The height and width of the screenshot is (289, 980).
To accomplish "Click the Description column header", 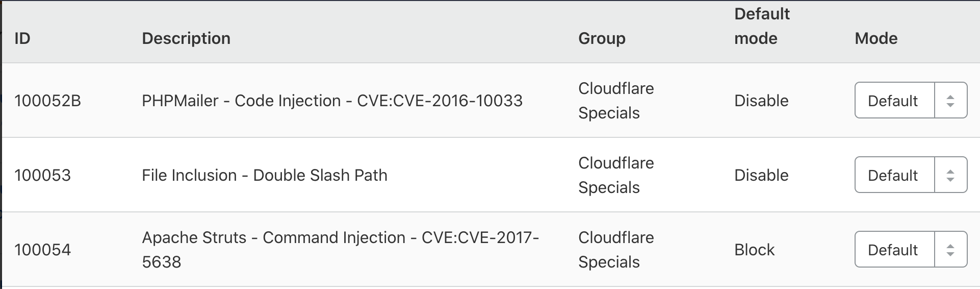I will pyautogui.click(x=186, y=38).
